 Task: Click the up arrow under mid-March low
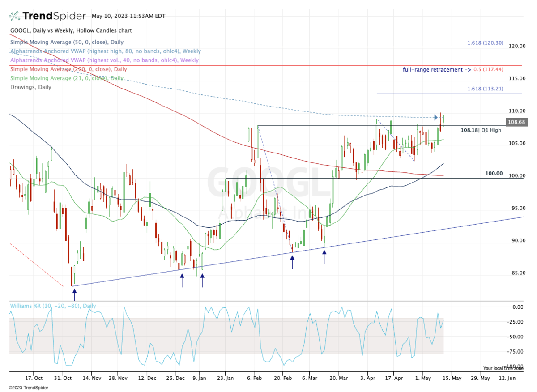(x=324, y=256)
